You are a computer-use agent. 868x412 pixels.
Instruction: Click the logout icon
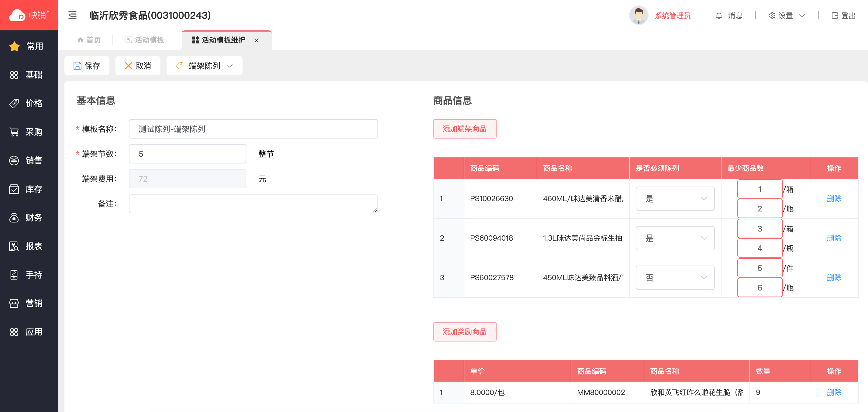coord(835,16)
